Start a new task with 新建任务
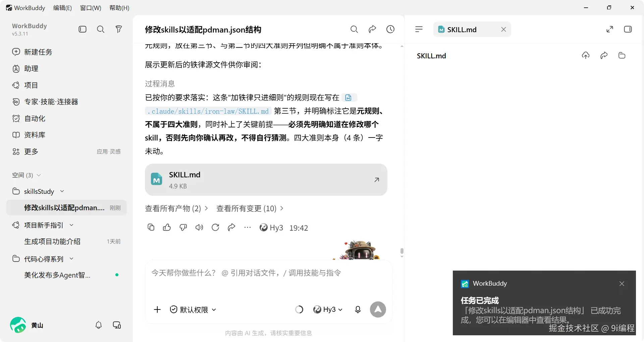The width and height of the screenshot is (644, 342). pos(32,52)
